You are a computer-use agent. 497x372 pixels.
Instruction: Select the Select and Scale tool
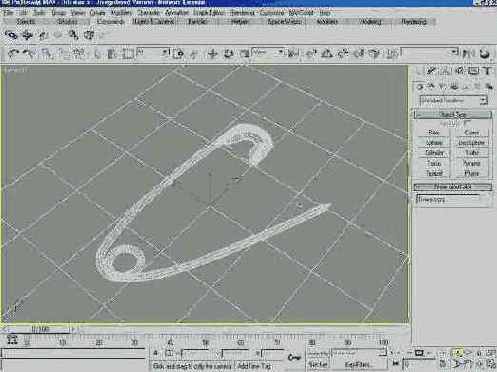245,53
